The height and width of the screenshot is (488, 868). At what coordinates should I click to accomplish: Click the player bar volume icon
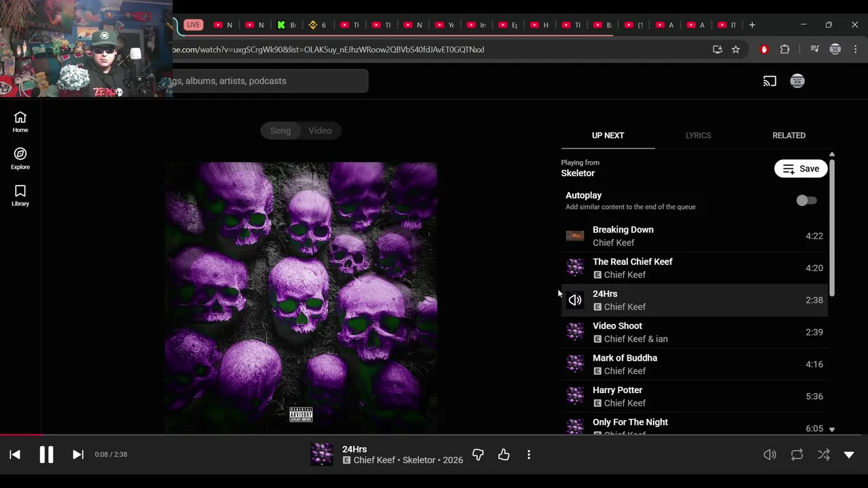pos(770,455)
